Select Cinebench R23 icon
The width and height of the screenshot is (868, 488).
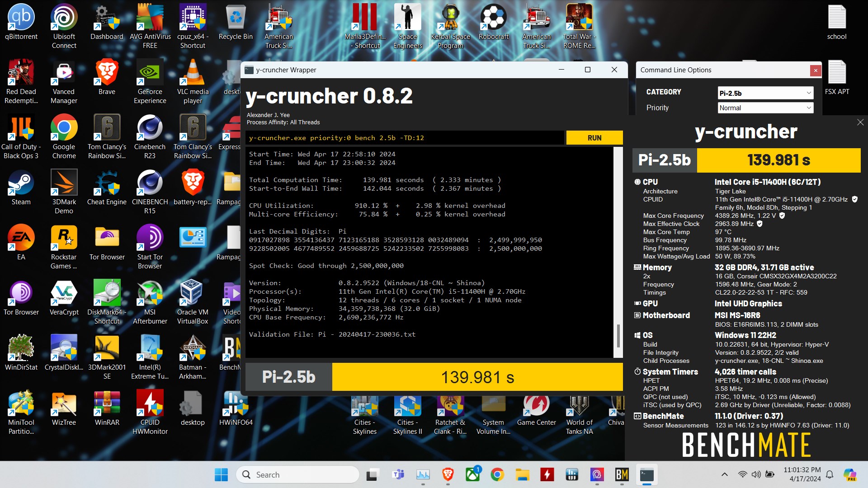click(x=150, y=136)
